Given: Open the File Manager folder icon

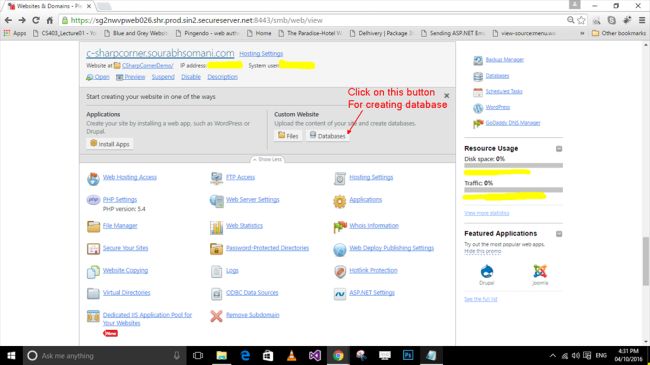Looking at the screenshot, I should [x=93, y=226].
